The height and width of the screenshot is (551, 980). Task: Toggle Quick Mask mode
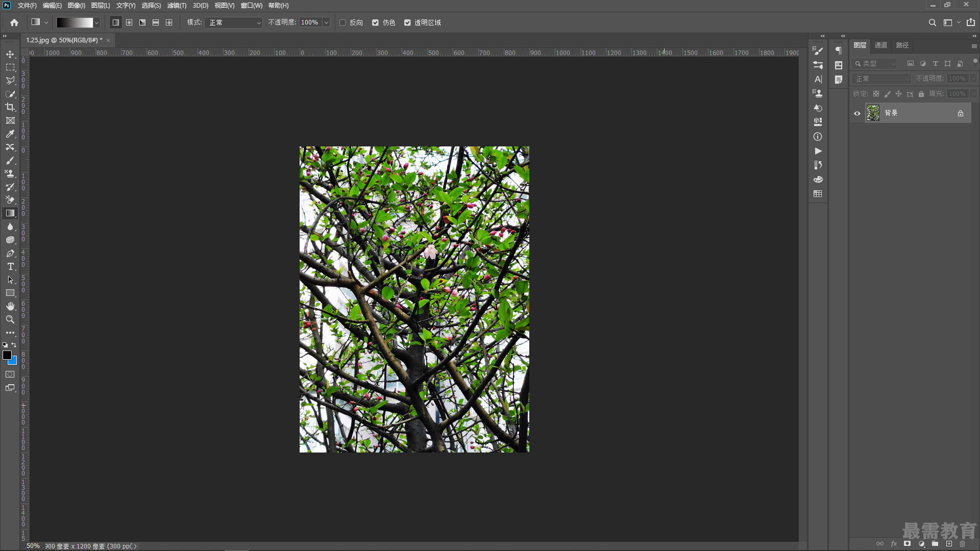pos(10,374)
